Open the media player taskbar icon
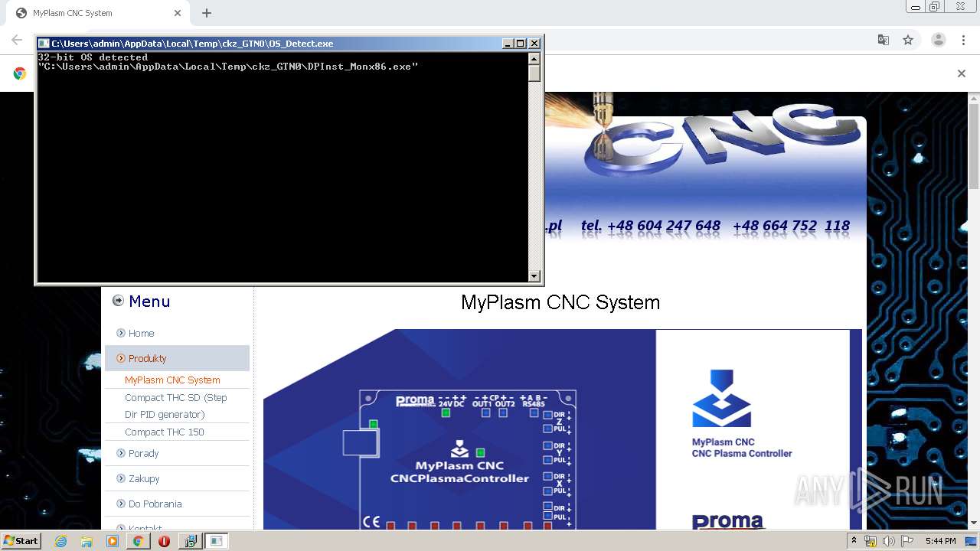Image resolution: width=980 pixels, height=551 pixels. [113, 541]
